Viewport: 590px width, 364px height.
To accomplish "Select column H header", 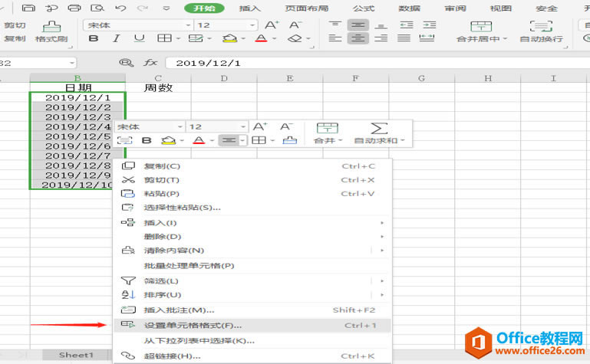I will tap(488, 78).
